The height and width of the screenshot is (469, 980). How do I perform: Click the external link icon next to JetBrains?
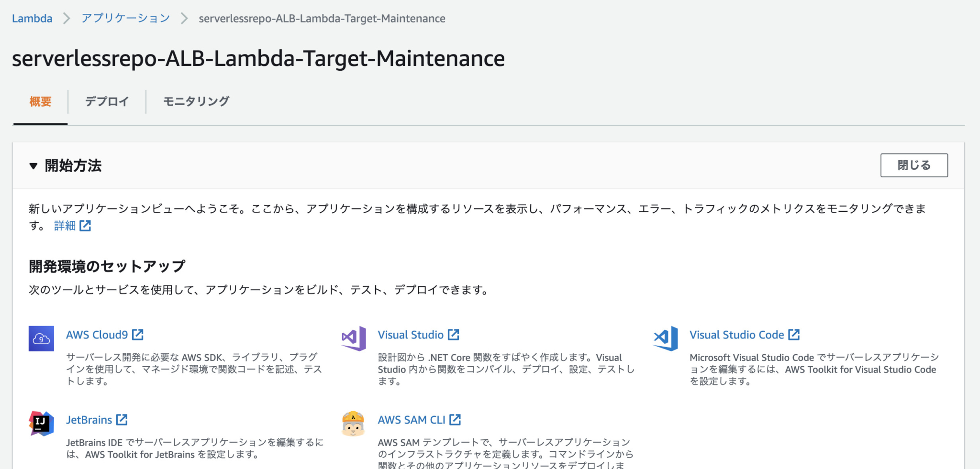[x=122, y=419]
